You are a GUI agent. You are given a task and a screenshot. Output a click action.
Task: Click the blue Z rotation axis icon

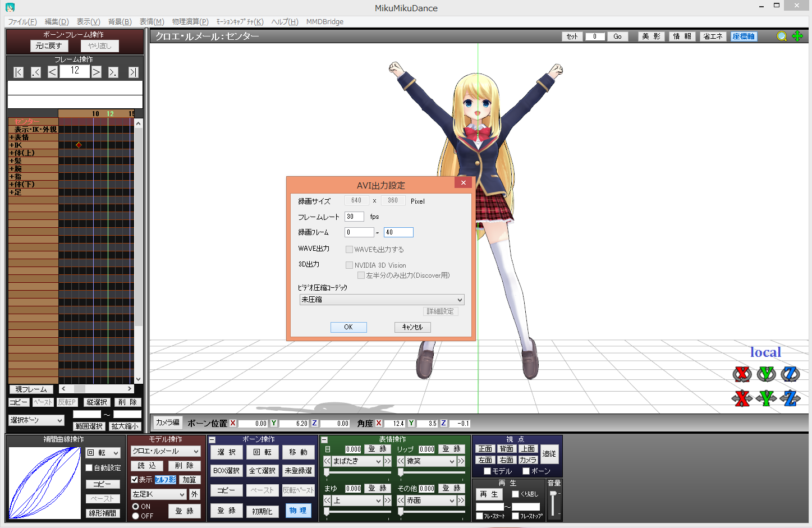[x=790, y=374]
